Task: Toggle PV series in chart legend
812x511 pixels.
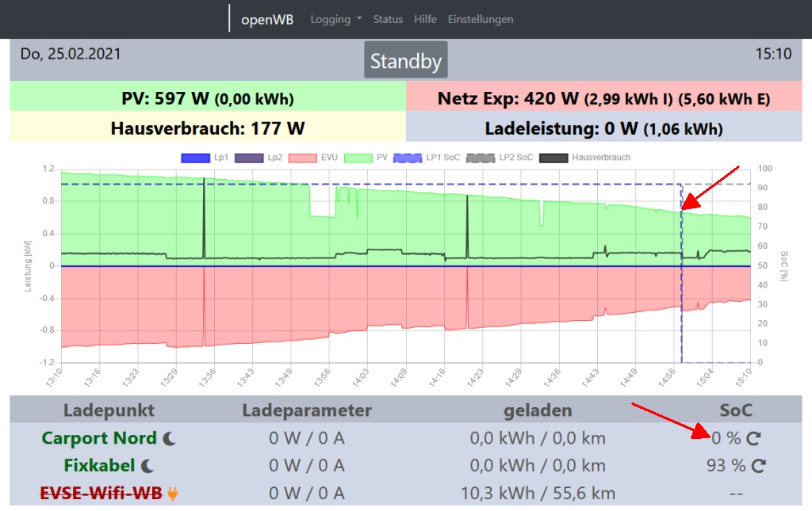Action: (x=366, y=158)
